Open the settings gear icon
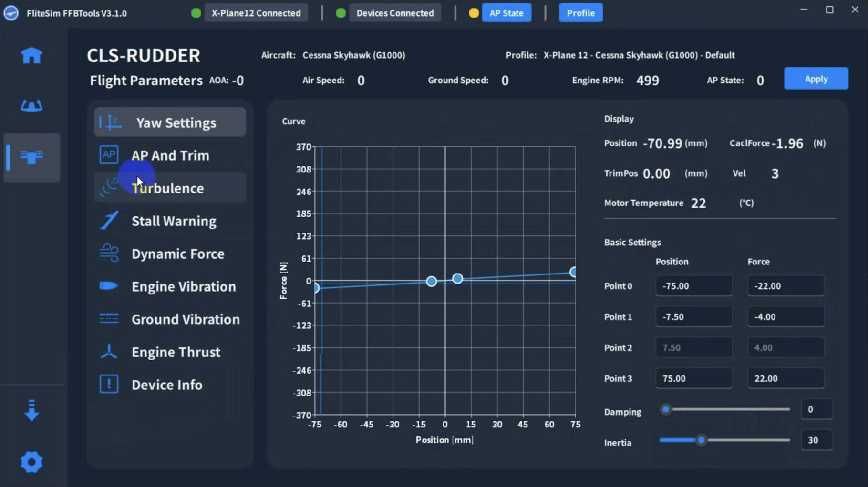The height and width of the screenshot is (487, 868). [31, 462]
